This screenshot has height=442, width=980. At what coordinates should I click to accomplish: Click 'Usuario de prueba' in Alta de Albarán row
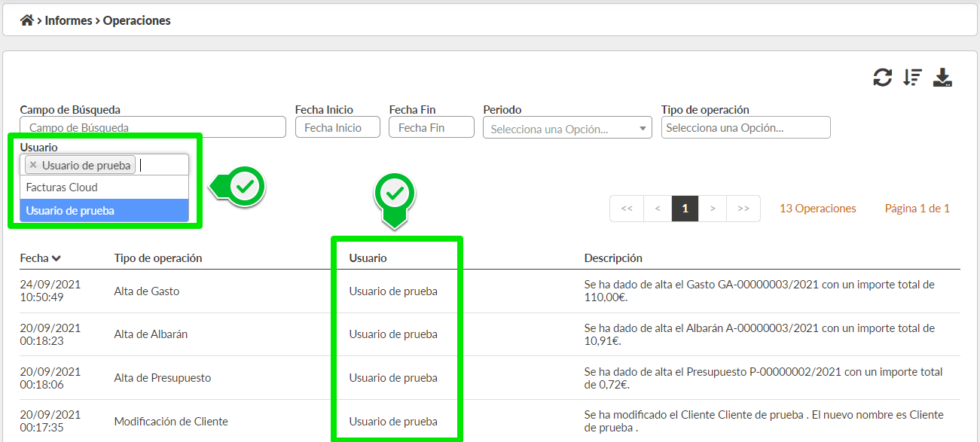tap(393, 334)
